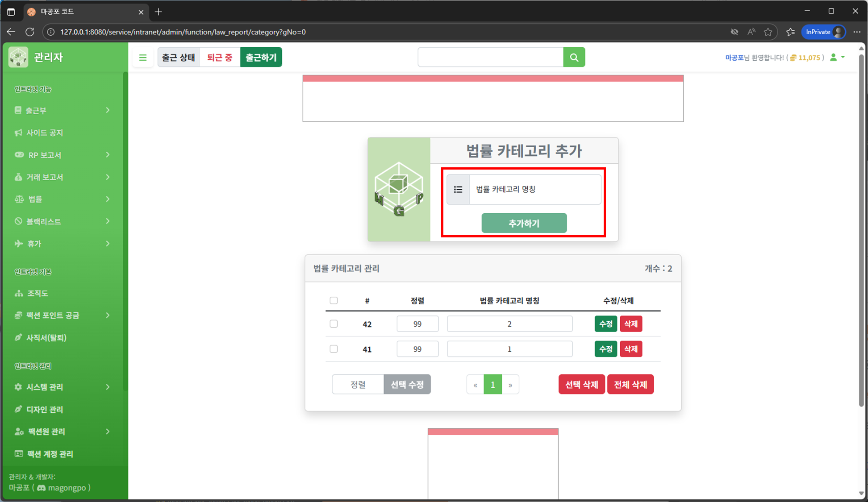Click the MGP cube logo image

click(399, 190)
